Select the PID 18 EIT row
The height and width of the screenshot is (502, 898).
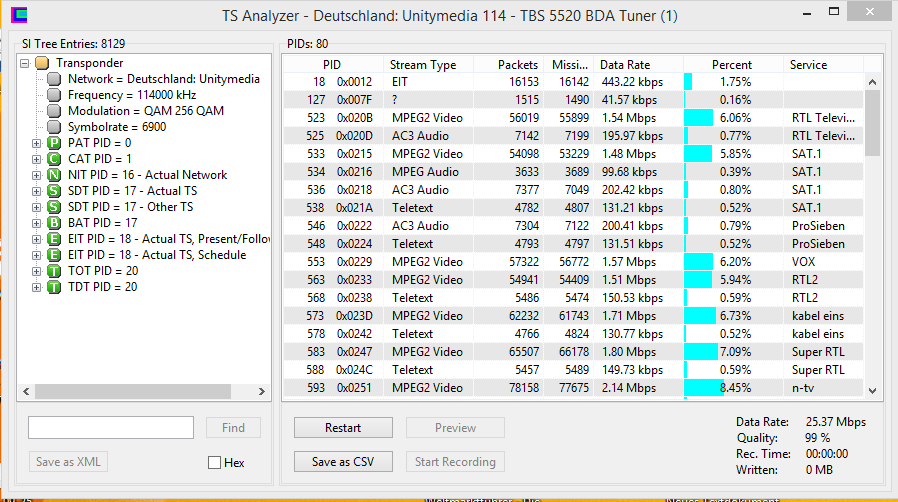573,82
